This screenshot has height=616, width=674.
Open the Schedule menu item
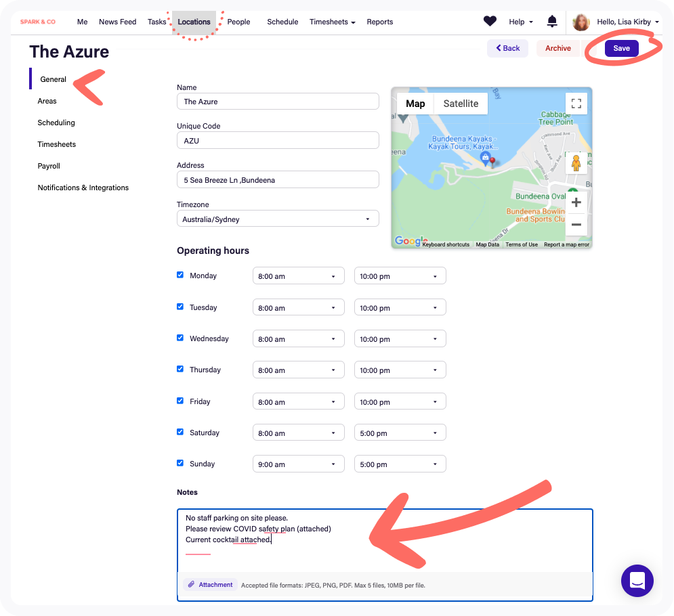pyautogui.click(x=282, y=22)
